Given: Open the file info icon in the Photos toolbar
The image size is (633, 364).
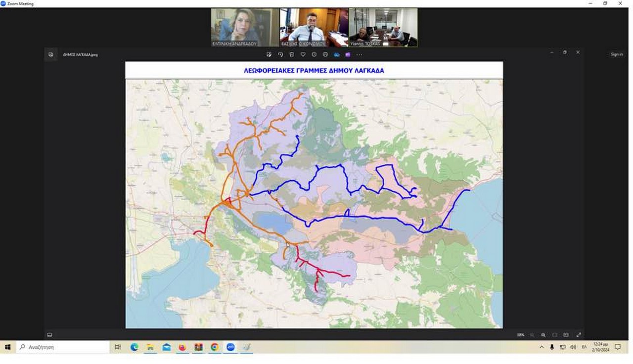Looking at the screenshot, I should (x=314, y=54).
